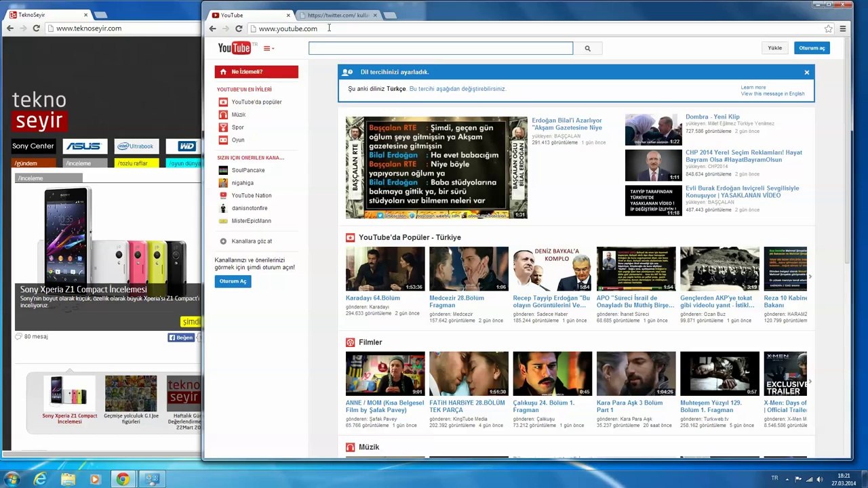
Task: Click 'View this message in English' link
Action: pos(772,94)
